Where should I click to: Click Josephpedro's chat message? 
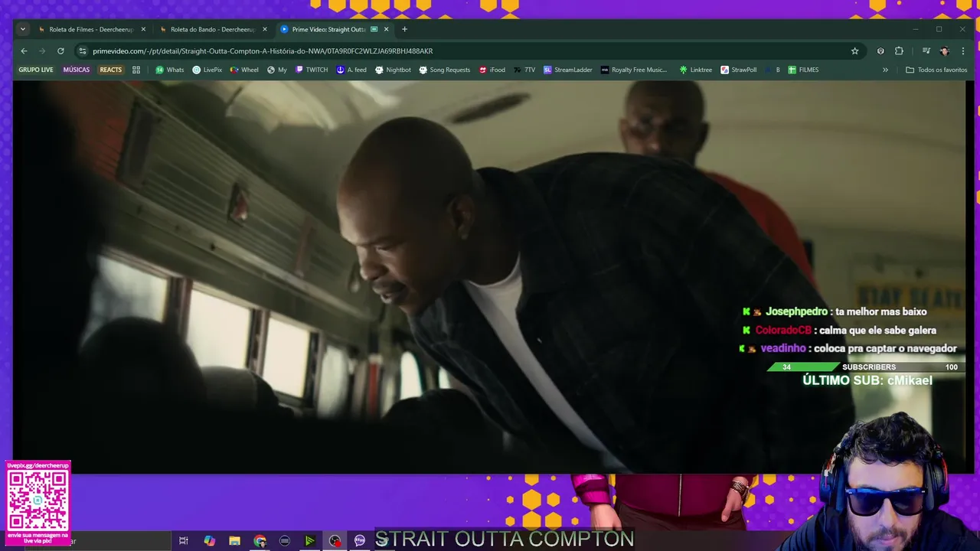click(835, 311)
